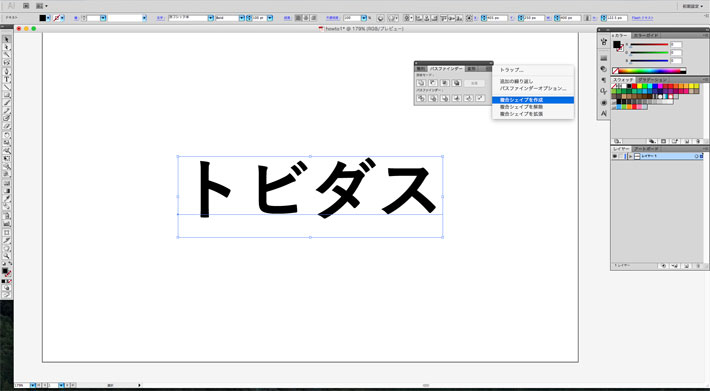Choose トラップ... from the panel menu

coord(512,70)
